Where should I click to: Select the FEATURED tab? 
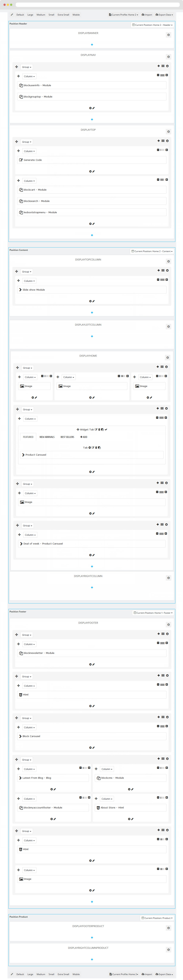click(28, 437)
